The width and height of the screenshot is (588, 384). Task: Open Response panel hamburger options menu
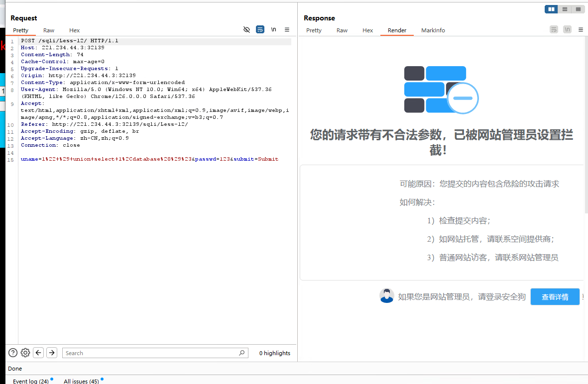tap(581, 30)
